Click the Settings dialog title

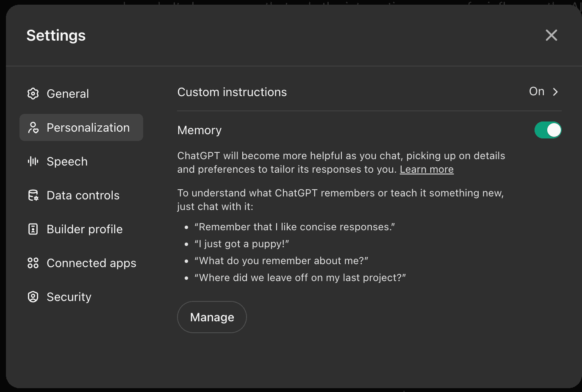click(56, 36)
